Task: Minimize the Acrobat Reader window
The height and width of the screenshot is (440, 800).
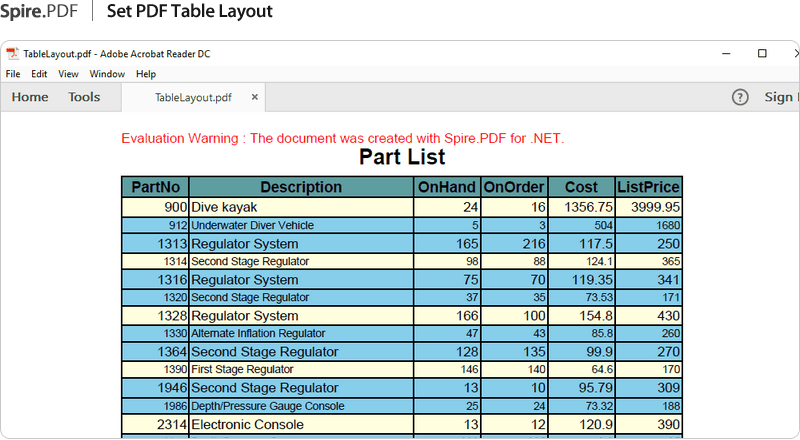Action: pyautogui.click(x=726, y=53)
